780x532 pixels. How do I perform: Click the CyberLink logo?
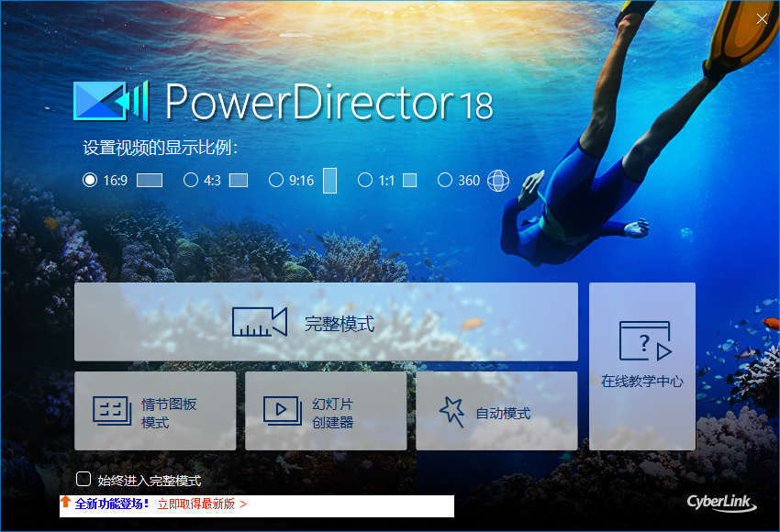coord(722,503)
